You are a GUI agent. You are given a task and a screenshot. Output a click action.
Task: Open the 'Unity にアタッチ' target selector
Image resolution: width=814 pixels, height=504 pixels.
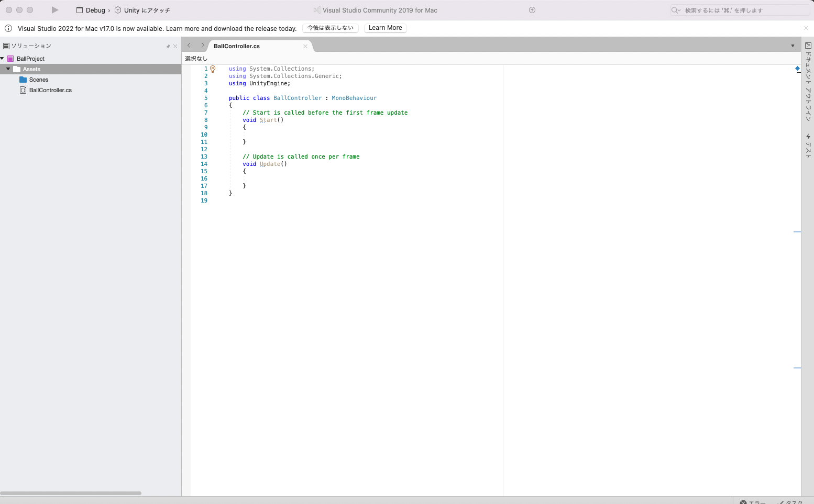pos(142,10)
